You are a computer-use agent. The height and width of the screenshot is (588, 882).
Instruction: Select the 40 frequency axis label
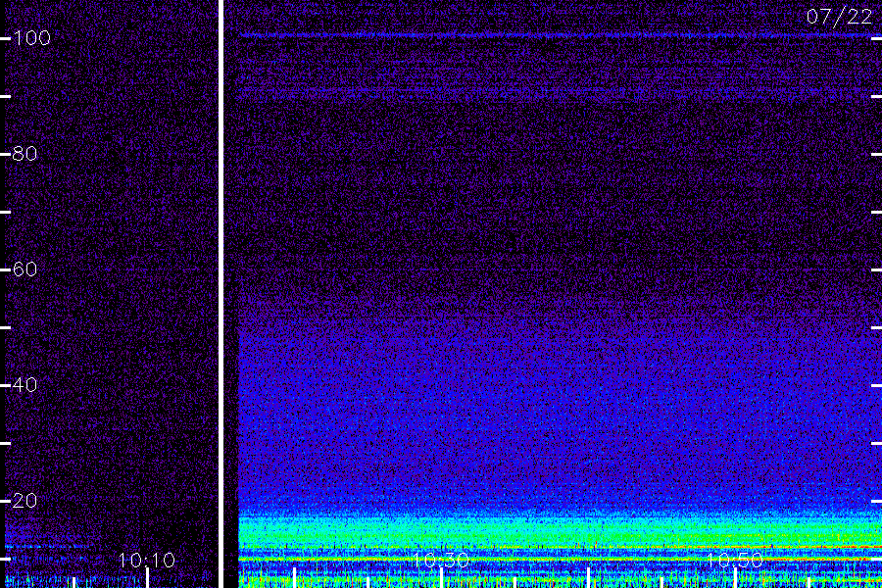pos(24,385)
